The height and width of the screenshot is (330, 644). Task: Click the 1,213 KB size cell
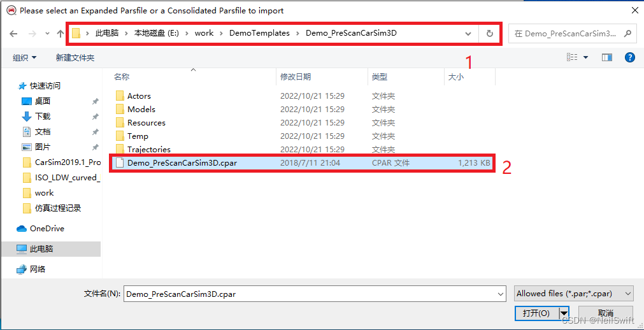(475, 162)
